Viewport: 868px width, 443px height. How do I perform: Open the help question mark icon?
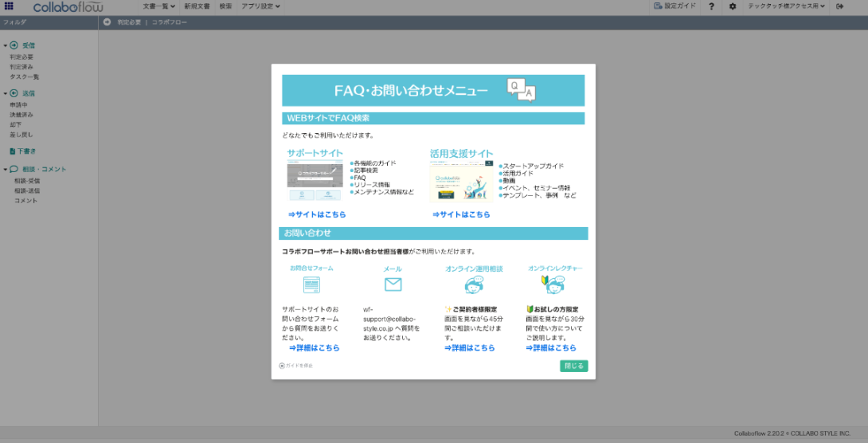pos(711,6)
